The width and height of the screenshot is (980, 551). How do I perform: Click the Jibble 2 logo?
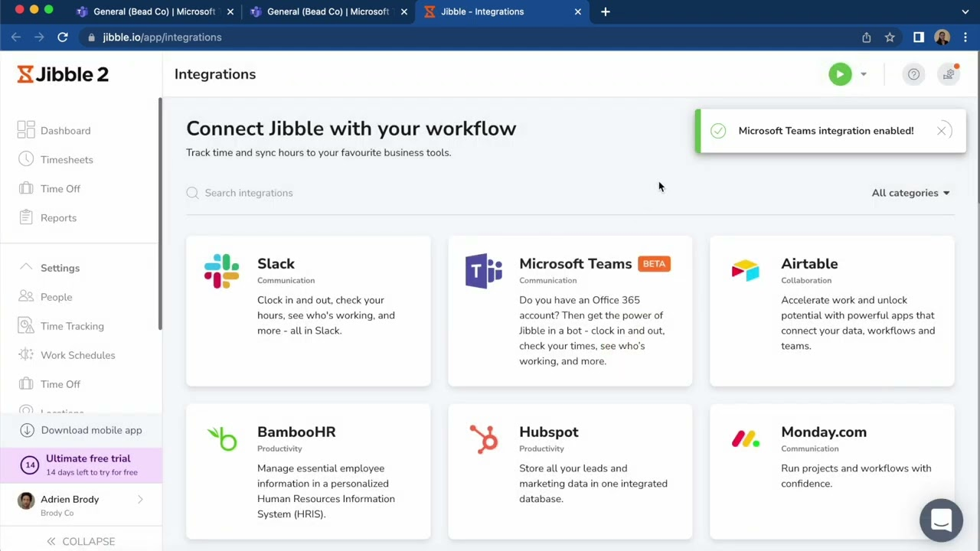click(63, 73)
